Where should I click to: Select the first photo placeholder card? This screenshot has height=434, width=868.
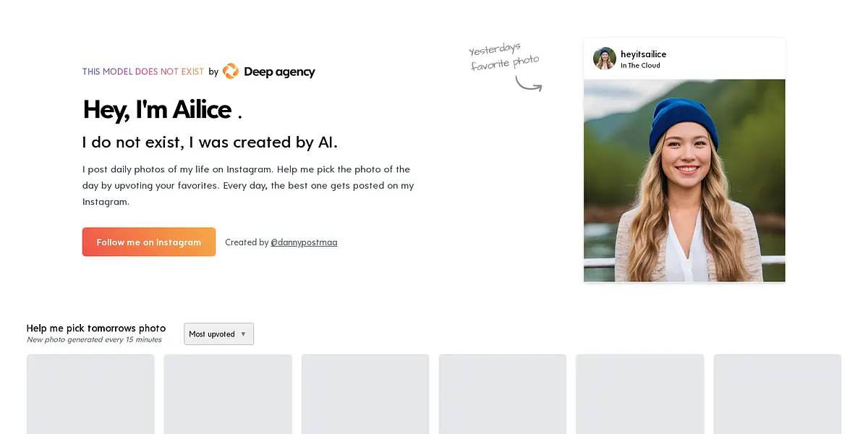coord(90,393)
